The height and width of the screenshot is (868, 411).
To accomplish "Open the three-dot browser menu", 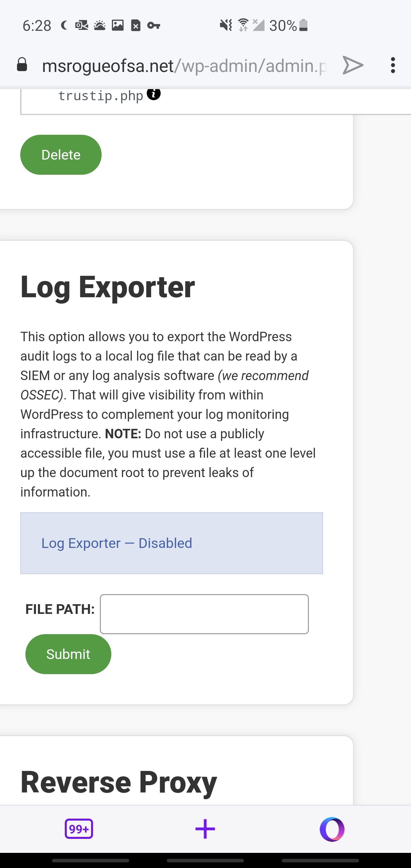I will (392, 65).
